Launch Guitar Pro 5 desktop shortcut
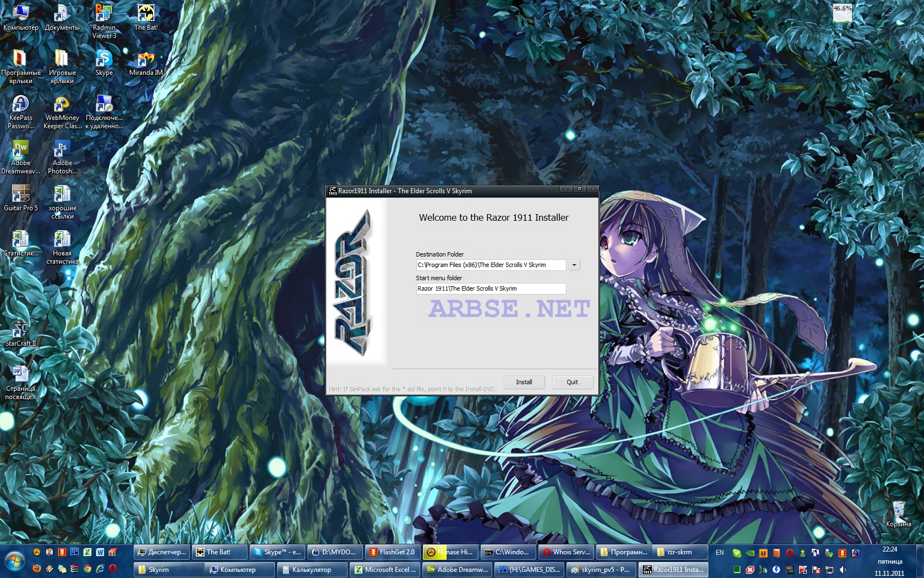The height and width of the screenshot is (578, 924). tap(21, 198)
